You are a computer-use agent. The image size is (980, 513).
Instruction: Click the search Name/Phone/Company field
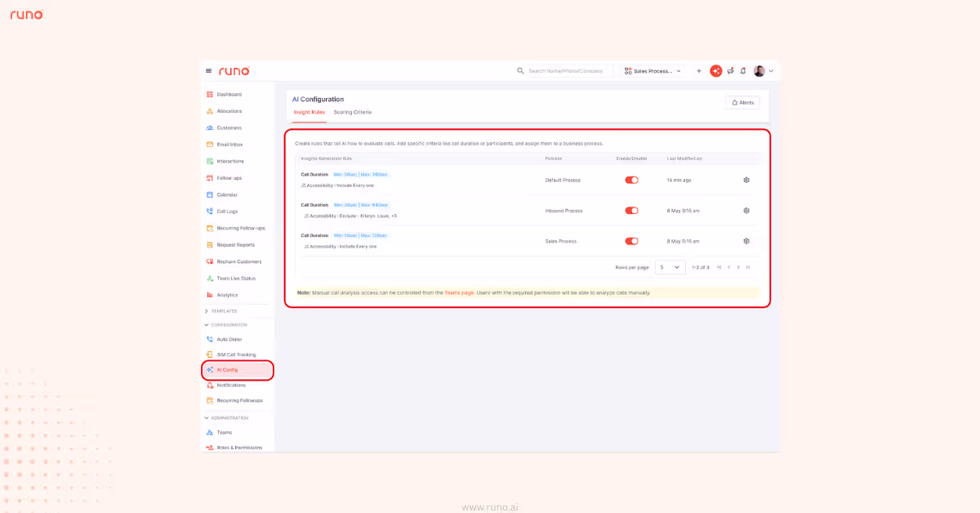(x=565, y=71)
